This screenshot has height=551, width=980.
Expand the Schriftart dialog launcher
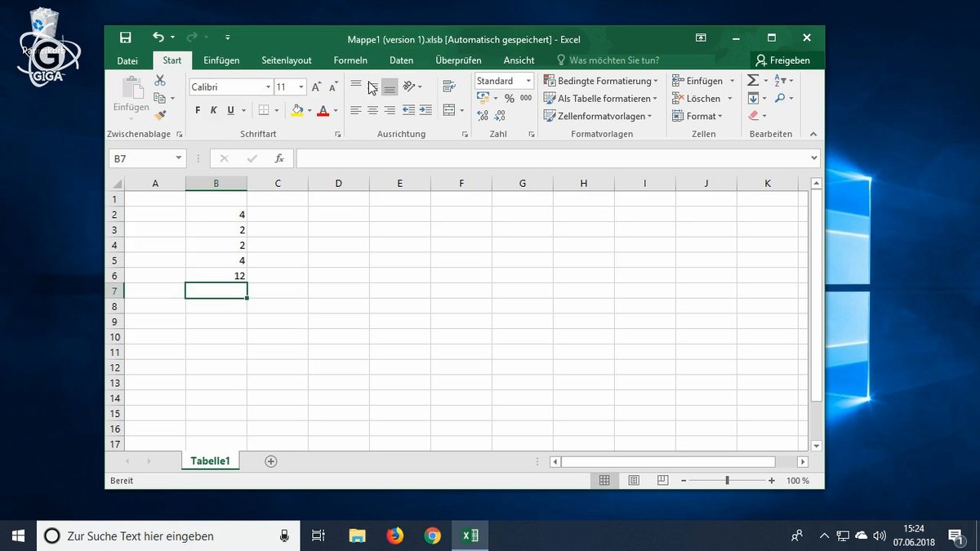[x=339, y=133]
